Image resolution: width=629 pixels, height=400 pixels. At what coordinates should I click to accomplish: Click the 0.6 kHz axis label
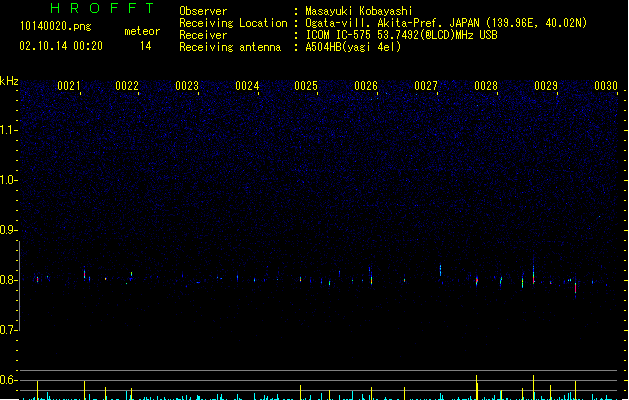coord(8,380)
